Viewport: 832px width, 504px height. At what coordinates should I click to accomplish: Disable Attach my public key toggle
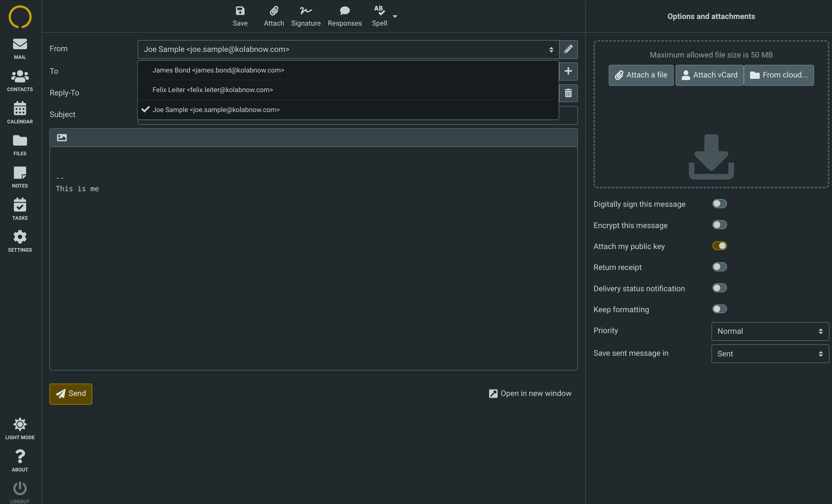coord(719,246)
